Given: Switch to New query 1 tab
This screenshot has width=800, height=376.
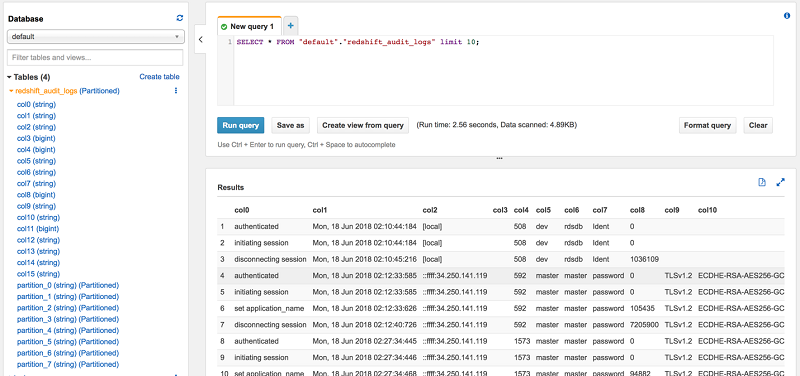Looking at the screenshot, I should (249, 26).
